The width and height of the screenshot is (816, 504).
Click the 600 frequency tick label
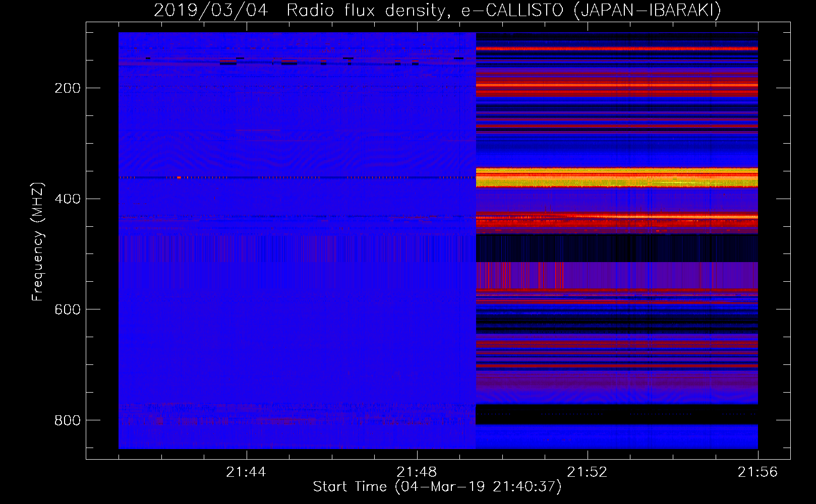(x=68, y=309)
